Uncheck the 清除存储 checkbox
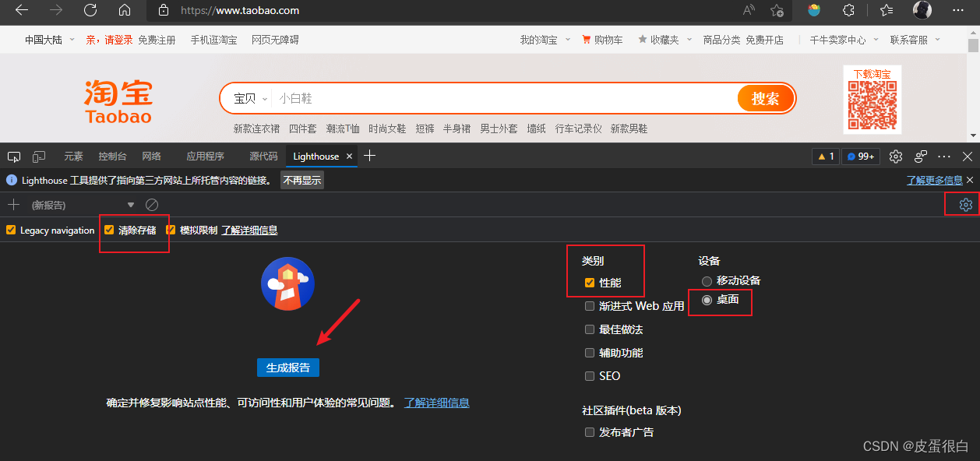The width and height of the screenshot is (980, 461). point(109,230)
